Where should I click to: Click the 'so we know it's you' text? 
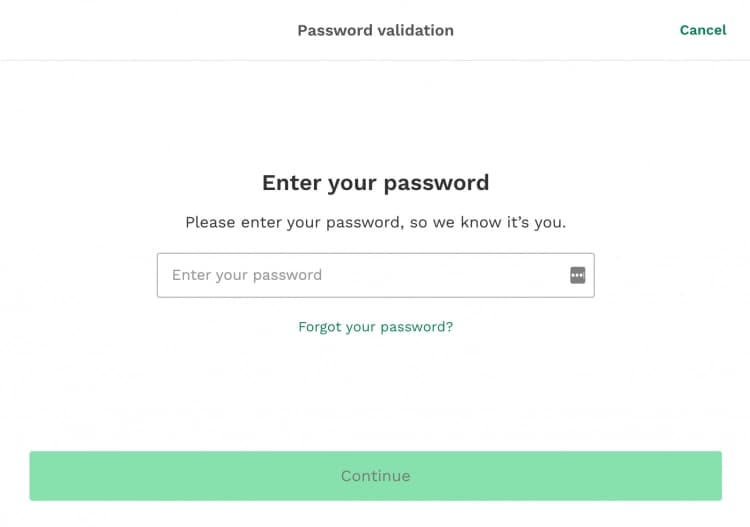(488, 222)
